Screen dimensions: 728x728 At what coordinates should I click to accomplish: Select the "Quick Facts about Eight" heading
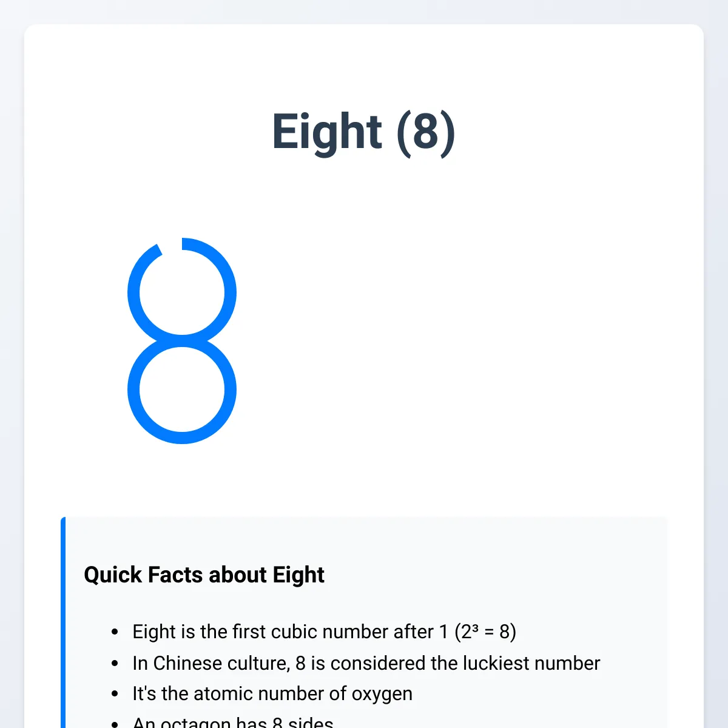[x=204, y=575]
